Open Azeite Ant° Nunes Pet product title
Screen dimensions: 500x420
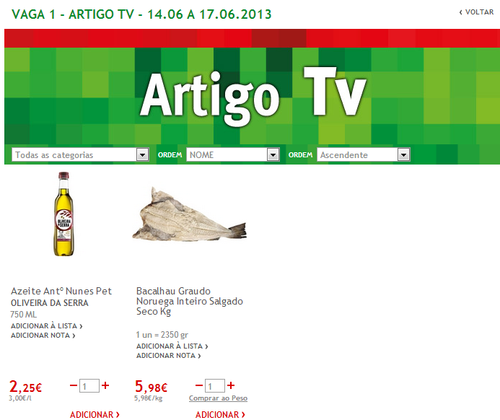coord(61,291)
